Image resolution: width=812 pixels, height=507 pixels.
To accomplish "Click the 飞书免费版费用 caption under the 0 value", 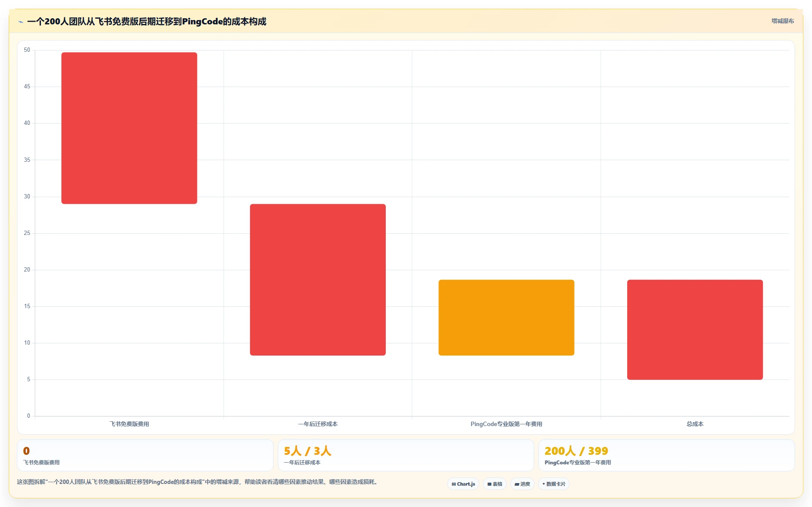I will coord(41,463).
